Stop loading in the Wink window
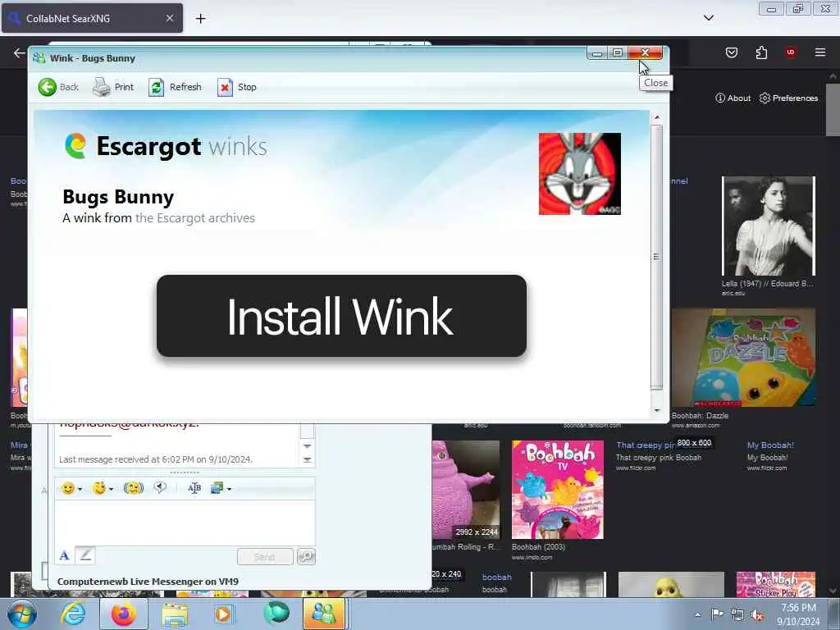 point(237,87)
